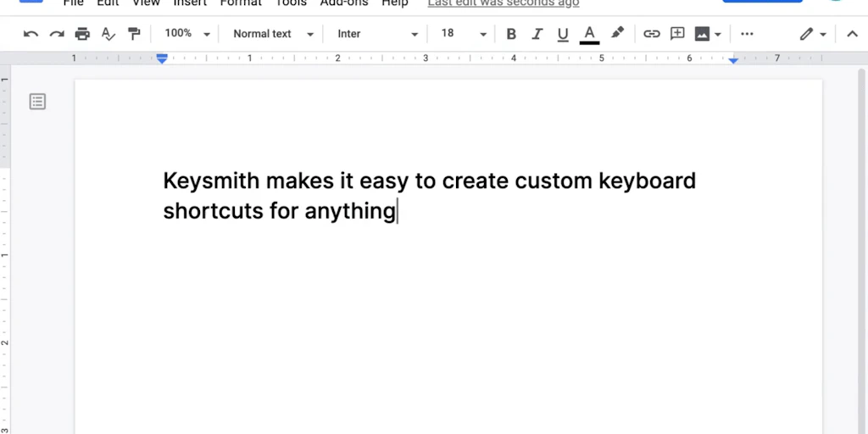This screenshot has height=434, width=868.
Task: Click the word "keyboard" in the document
Action: [647, 181]
